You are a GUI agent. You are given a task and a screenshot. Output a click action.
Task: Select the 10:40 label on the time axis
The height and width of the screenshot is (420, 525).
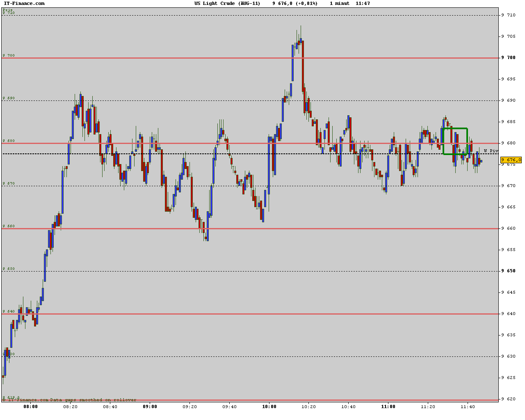[x=349, y=407]
